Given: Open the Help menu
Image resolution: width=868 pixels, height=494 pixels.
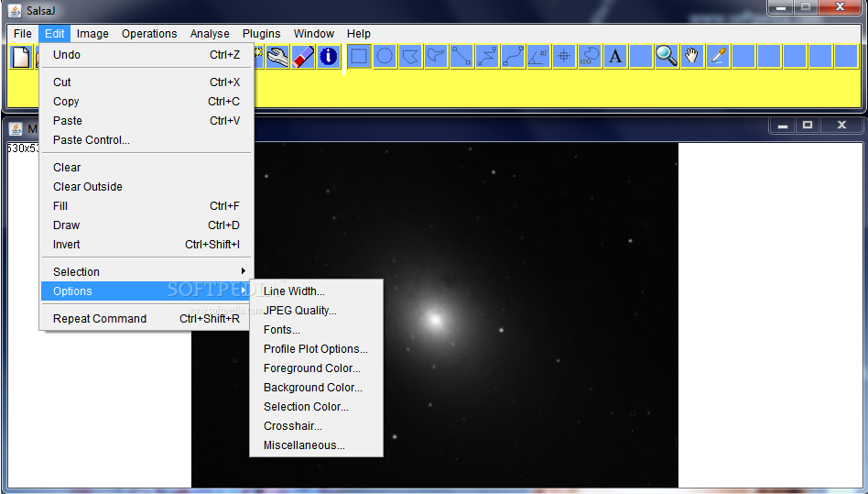Looking at the screenshot, I should tap(359, 34).
